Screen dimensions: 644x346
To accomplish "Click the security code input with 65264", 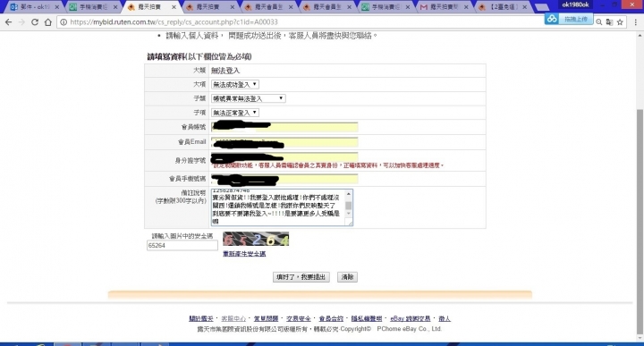I will point(182,246).
